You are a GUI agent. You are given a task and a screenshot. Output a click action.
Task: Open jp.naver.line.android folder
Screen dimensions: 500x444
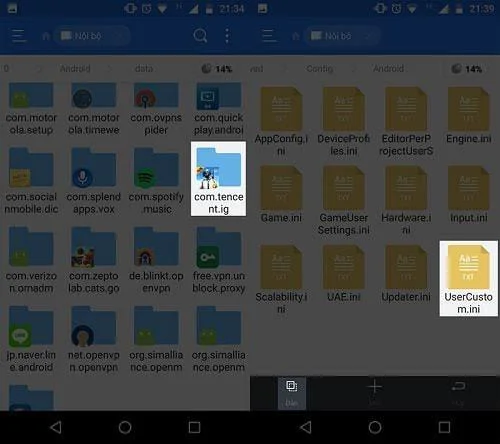click(31, 339)
